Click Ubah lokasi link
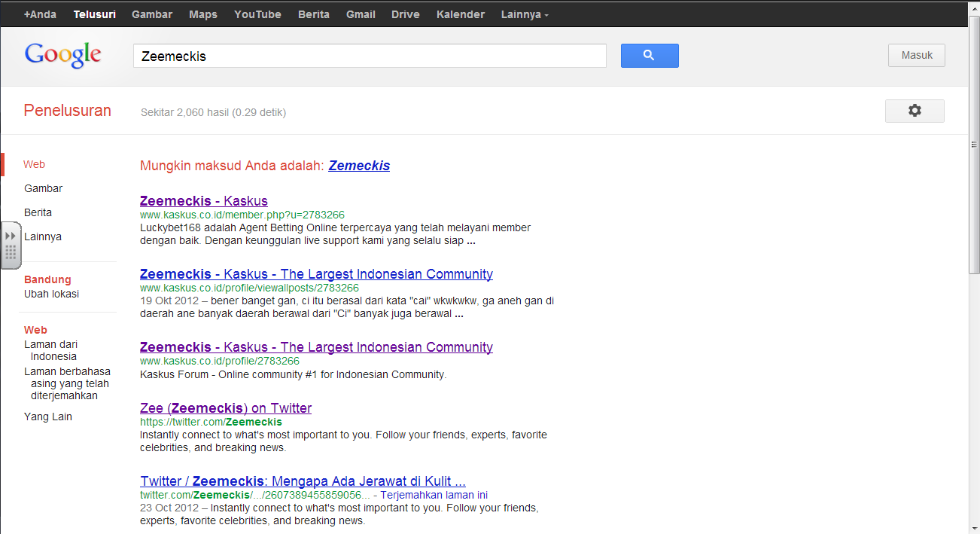Image resolution: width=980 pixels, height=534 pixels. [x=51, y=294]
